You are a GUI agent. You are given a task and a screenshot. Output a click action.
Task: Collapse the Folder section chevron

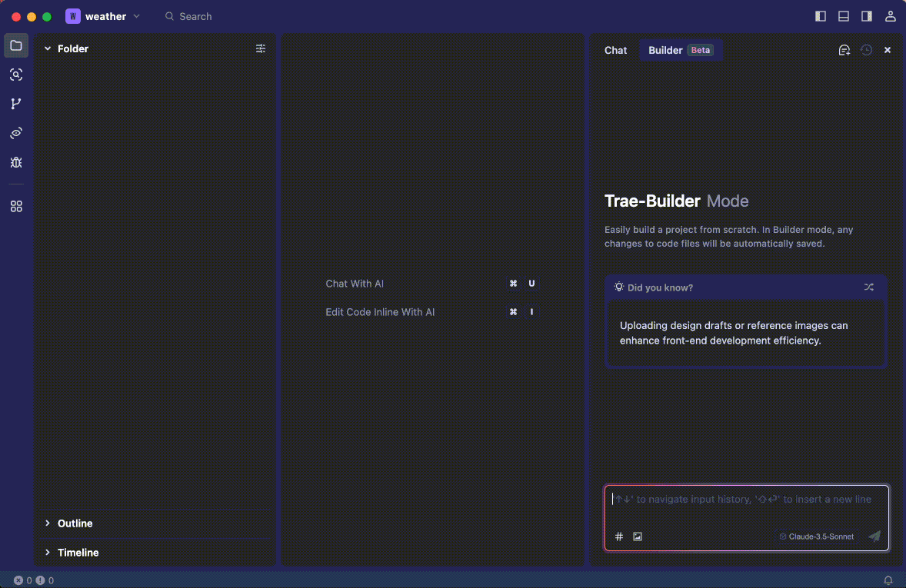(x=48, y=48)
